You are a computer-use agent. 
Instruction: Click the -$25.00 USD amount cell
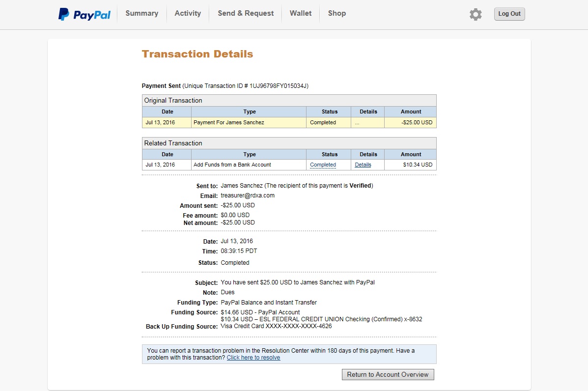pos(410,123)
